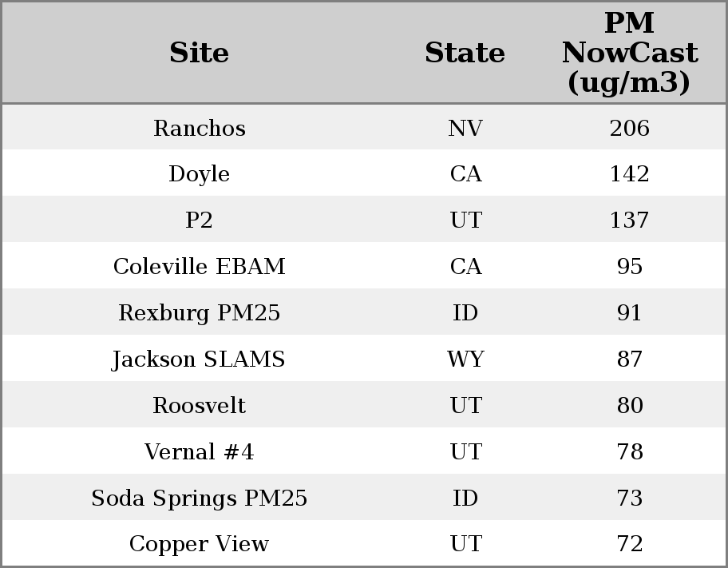This screenshot has height=568, width=728.
Task: Select the Ranchos site cell
Action: (199, 128)
